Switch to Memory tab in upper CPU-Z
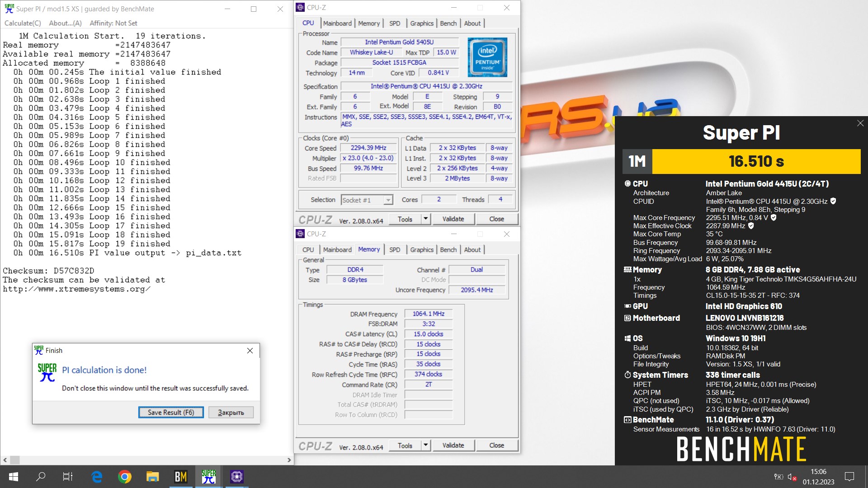The image size is (868, 488). (369, 23)
